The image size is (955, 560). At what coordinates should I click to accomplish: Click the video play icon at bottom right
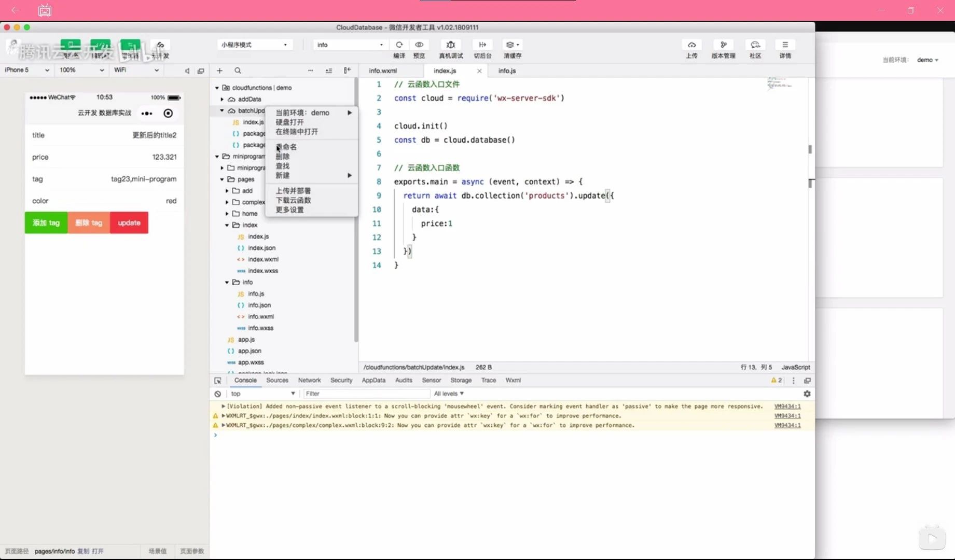tap(932, 538)
